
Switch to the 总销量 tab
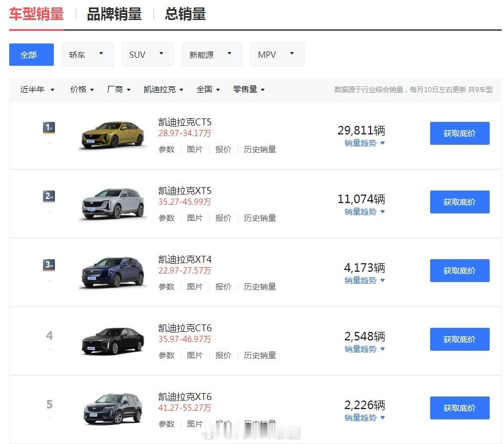(x=185, y=14)
